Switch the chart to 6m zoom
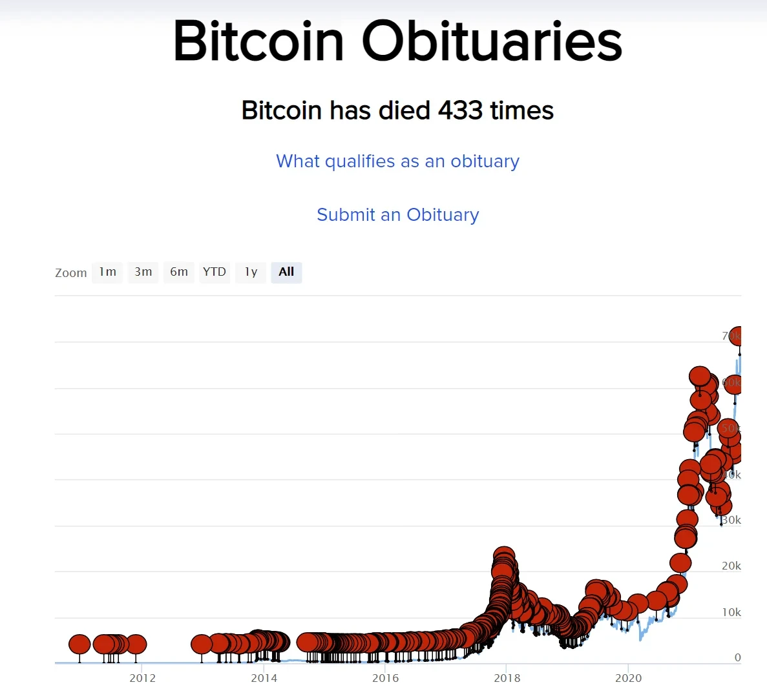Image resolution: width=767 pixels, height=700 pixels. click(x=179, y=272)
